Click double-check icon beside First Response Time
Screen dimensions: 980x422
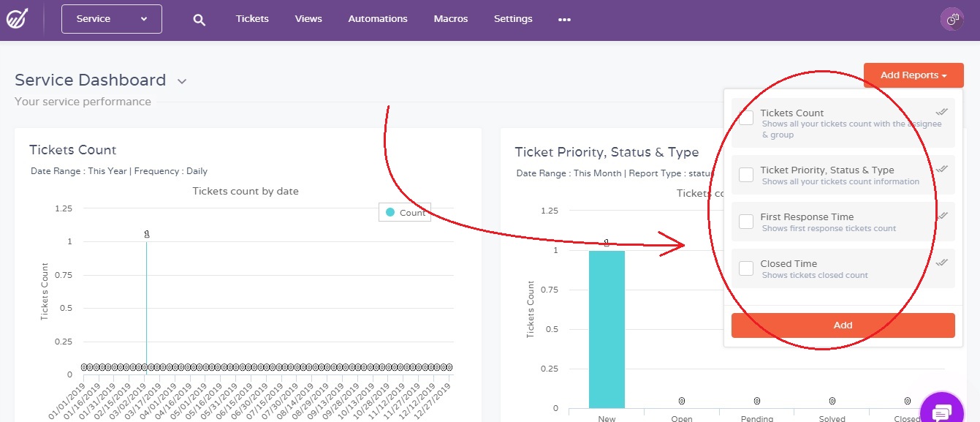pyautogui.click(x=942, y=216)
